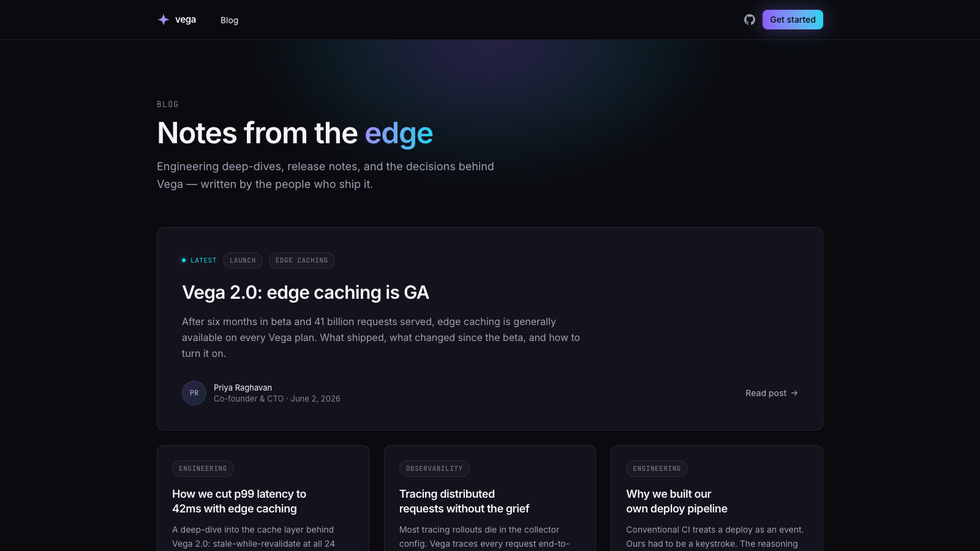The image size is (980, 551).
Task: Click the Read post arrow icon
Action: pos(794,393)
